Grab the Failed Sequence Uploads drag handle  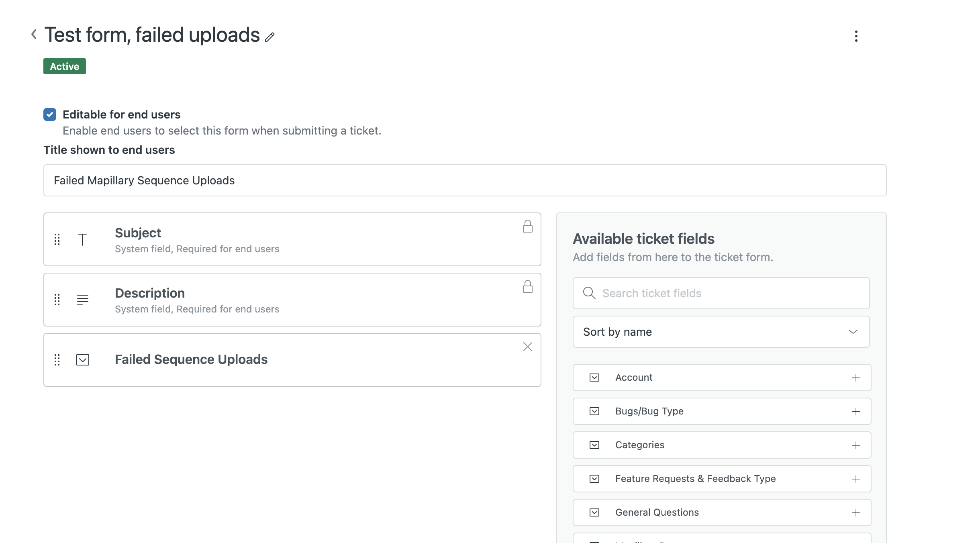(57, 360)
